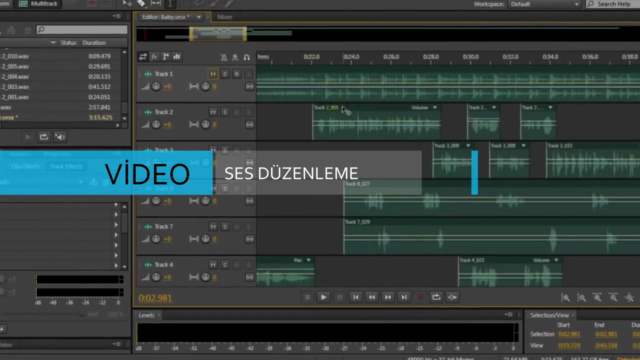Image resolution: width=640 pixels, height=360 pixels.
Task: Open the Files panel options menu
Action: pyautogui.click(x=117, y=16)
